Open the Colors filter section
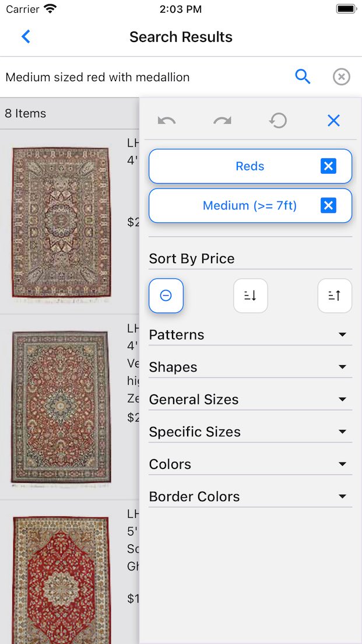The width and height of the screenshot is (362, 644). coord(250,464)
